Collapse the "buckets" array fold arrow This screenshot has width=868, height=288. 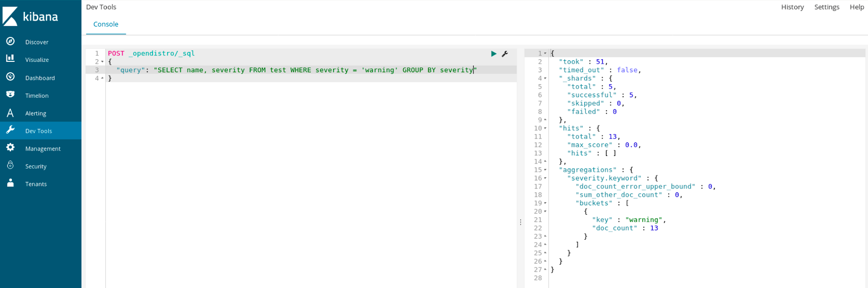coord(545,203)
